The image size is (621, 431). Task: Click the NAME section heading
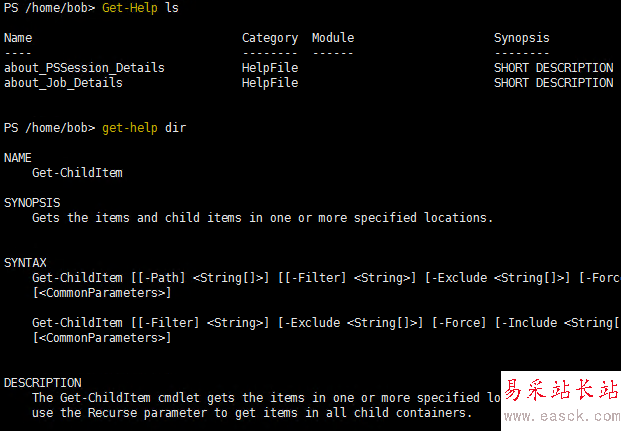tap(18, 158)
